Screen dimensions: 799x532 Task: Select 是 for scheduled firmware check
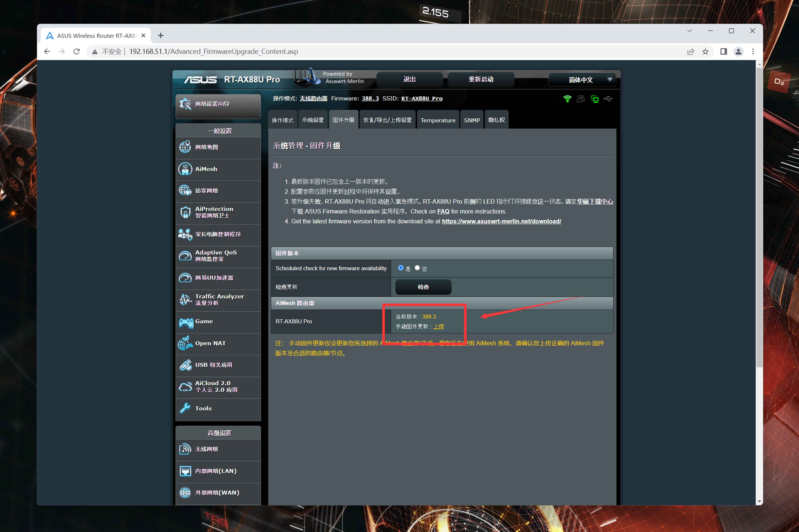click(x=401, y=268)
